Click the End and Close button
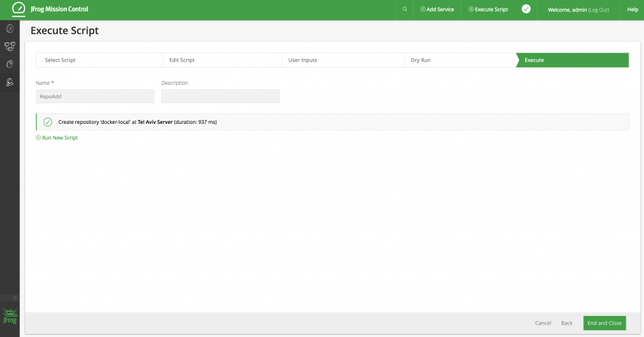Screen dimensions: 644x337 click(604, 323)
